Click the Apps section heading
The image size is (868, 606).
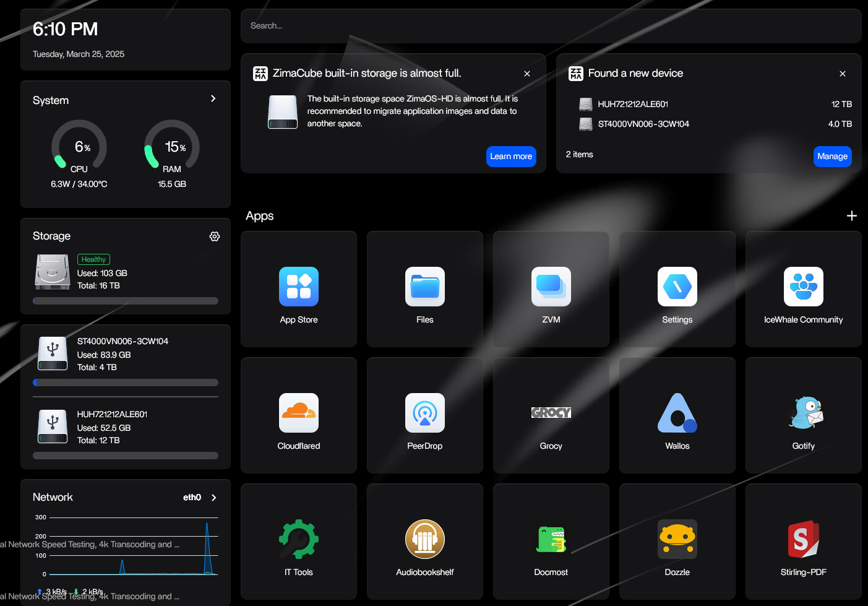pyautogui.click(x=260, y=216)
